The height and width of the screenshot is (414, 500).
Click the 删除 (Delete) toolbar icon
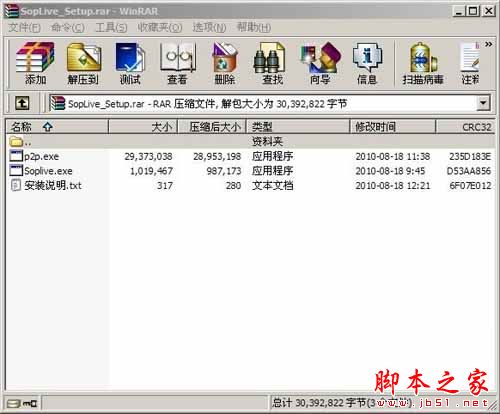tap(225, 63)
